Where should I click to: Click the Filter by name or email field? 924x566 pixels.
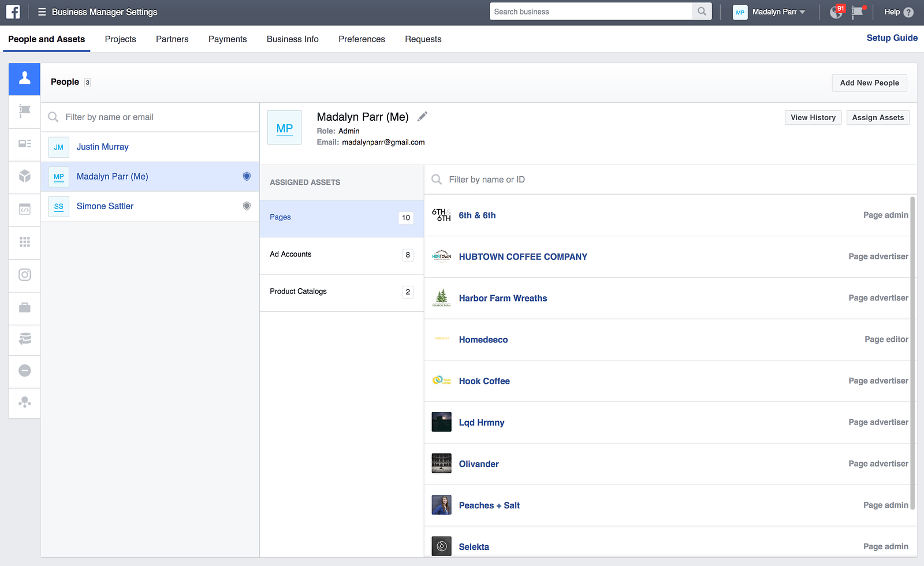coord(150,117)
